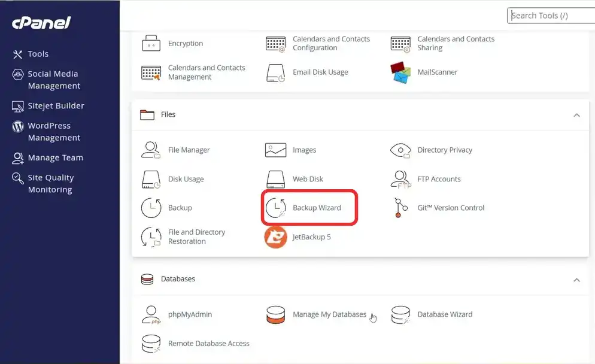Open WordPress Management in the sidebar

(x=46, y=131)
